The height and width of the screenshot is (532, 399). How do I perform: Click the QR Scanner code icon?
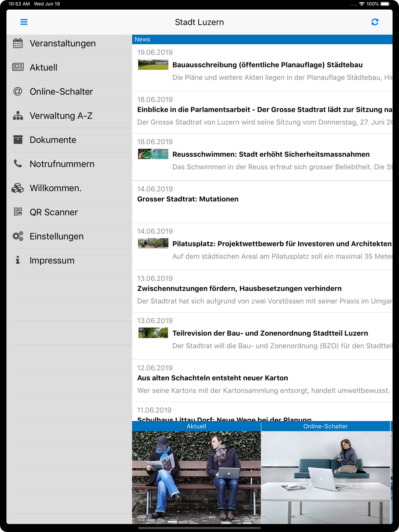coord(18,212)
